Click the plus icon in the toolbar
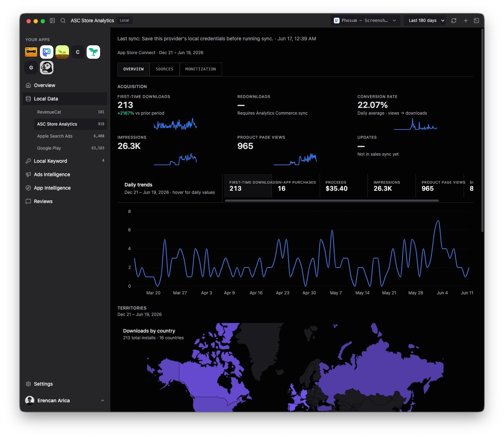The image size is (504, 438). (466, 21)
